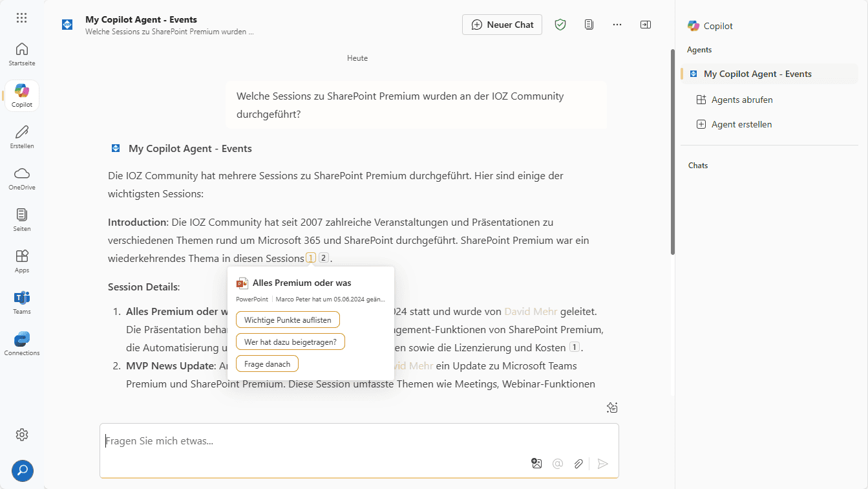Screen dimensions: 868x489
Task: Open Apps in the left rail
Action: point(22,261)
